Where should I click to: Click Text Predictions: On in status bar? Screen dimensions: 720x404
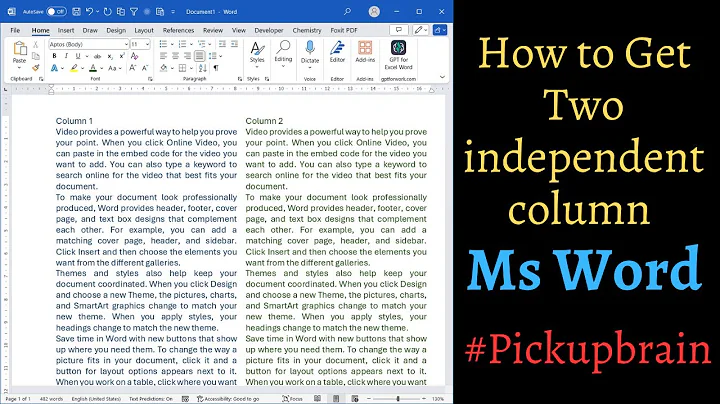(x=151, y=399)
